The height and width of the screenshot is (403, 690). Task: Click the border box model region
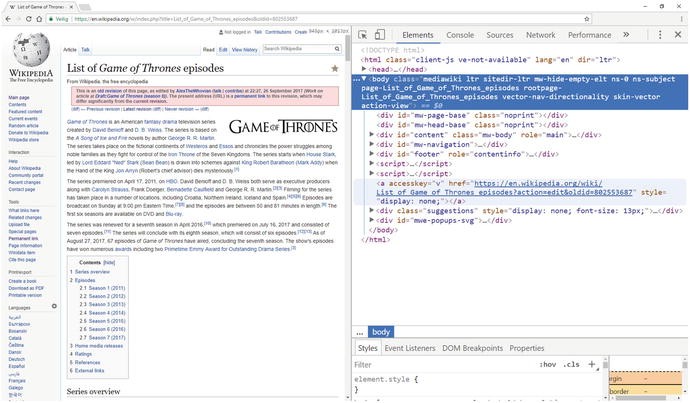pyautogui.click(x=645, y=391)
